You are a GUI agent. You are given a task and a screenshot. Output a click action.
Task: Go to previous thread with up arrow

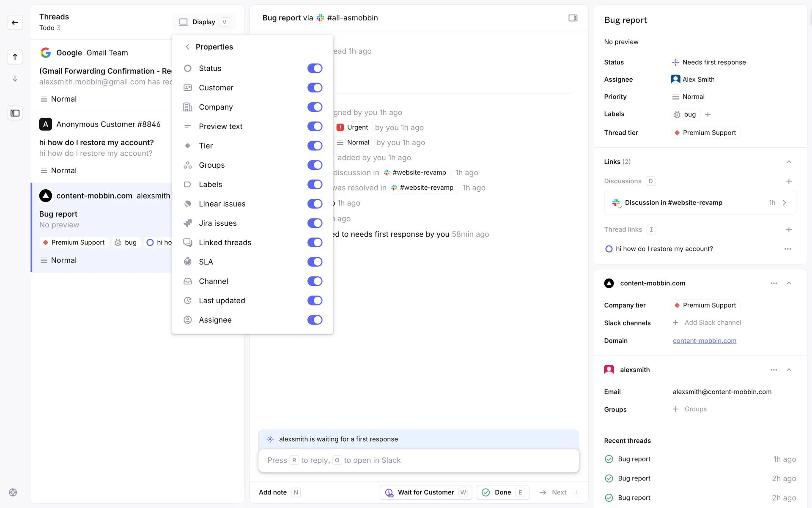[15, 57]
